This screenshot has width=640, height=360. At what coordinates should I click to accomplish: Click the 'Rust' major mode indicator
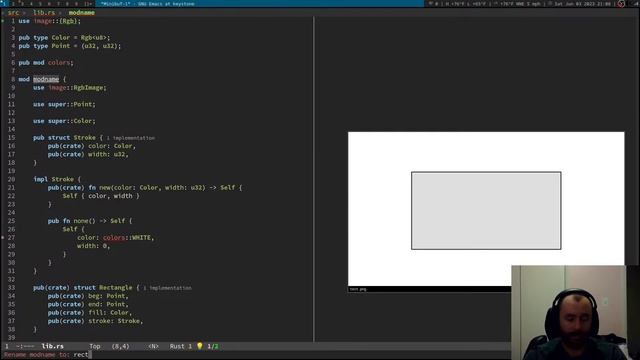tap(177, 346)
